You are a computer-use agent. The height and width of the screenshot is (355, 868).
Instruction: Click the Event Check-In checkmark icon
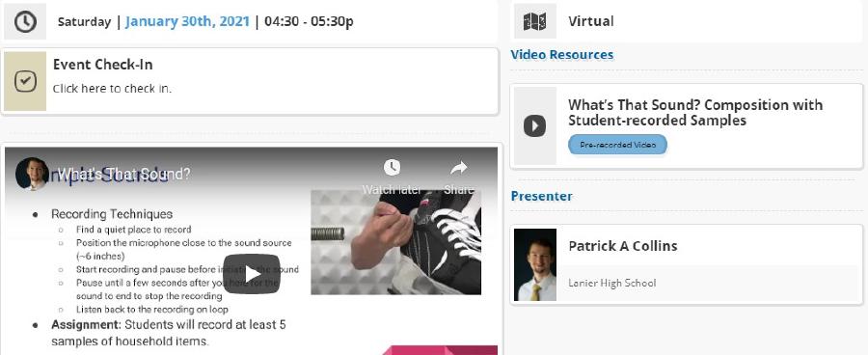tap(25, 81)
